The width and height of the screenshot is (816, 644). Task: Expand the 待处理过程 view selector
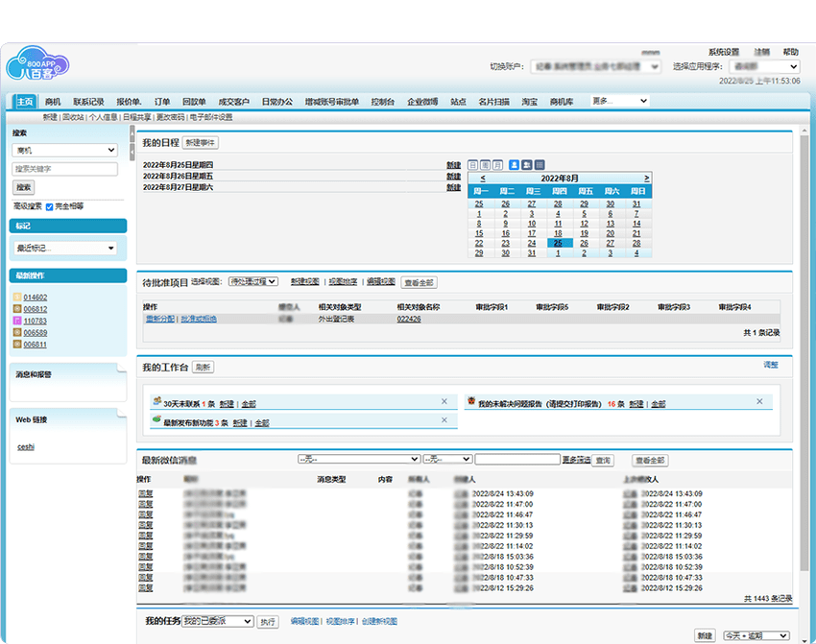point(252,282)
